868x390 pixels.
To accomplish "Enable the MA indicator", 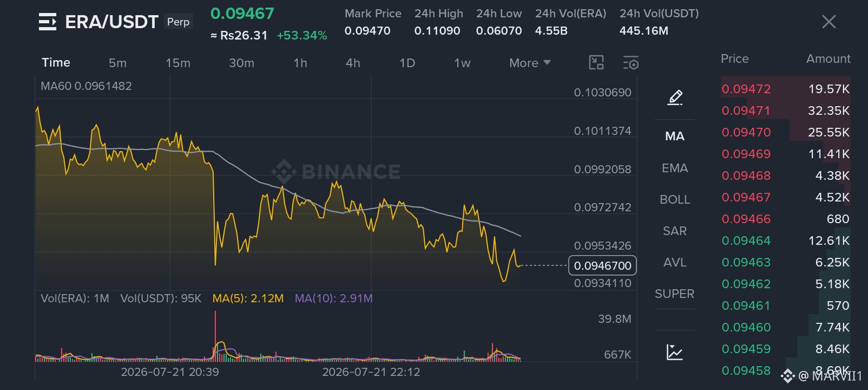I will point(675,136).
